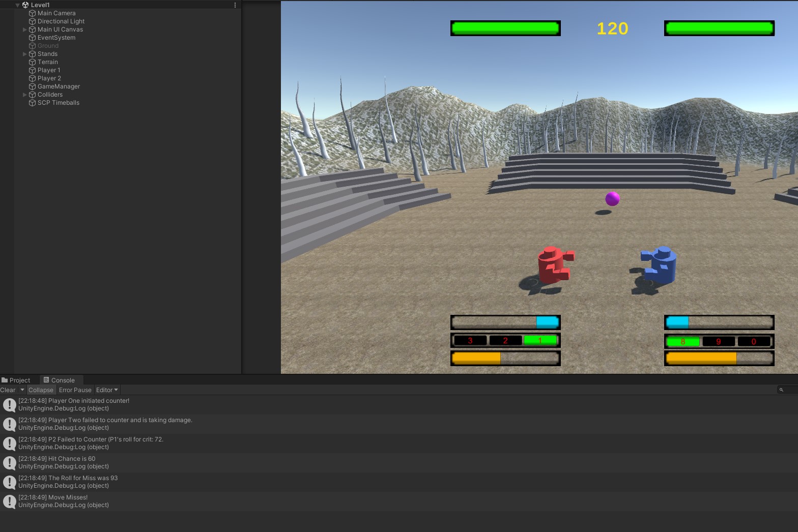Switch to the Console tab
798x532 pixels.
(x=59, y=380)
